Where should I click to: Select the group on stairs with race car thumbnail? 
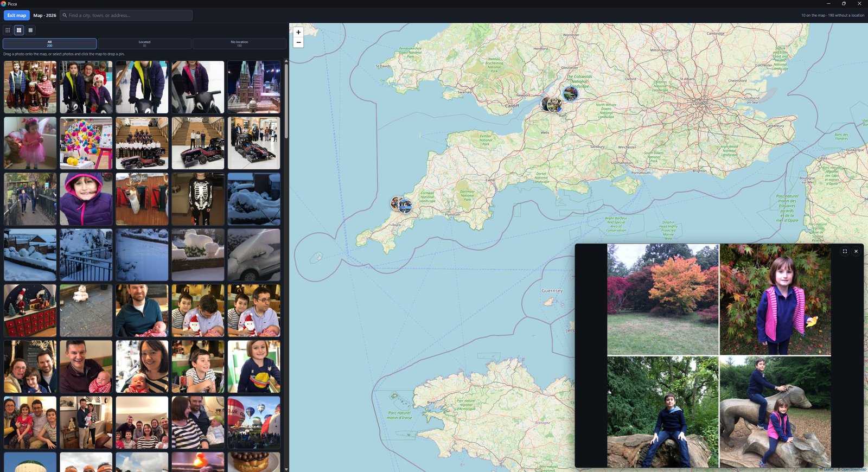(x=142, y=143)
